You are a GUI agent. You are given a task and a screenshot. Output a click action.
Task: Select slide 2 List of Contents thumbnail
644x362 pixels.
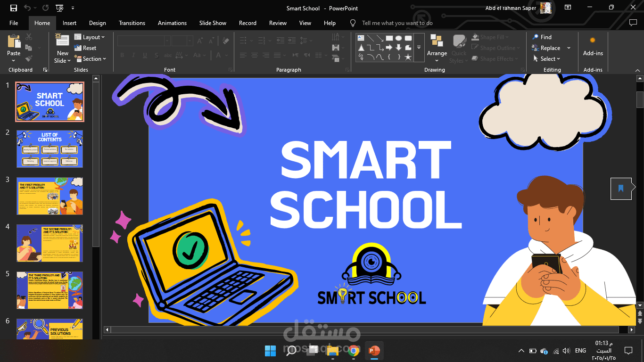[x=50, y=149]
